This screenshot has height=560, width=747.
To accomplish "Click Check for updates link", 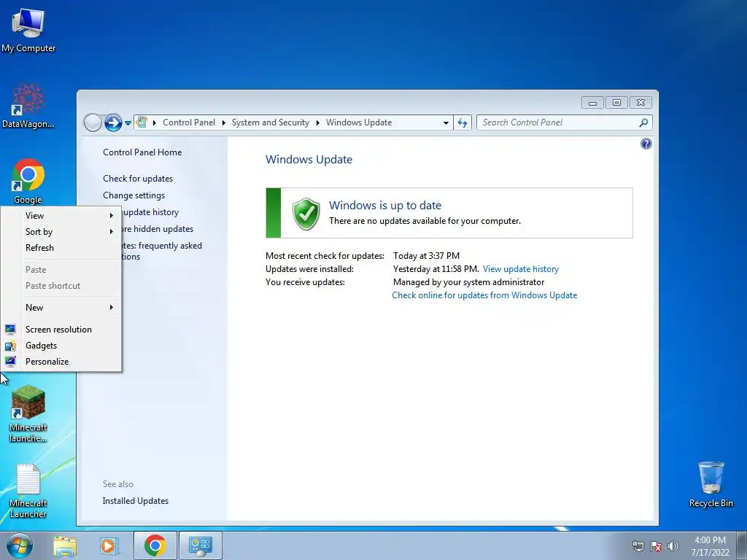I will pyautogui.click(x=138, y=179).
